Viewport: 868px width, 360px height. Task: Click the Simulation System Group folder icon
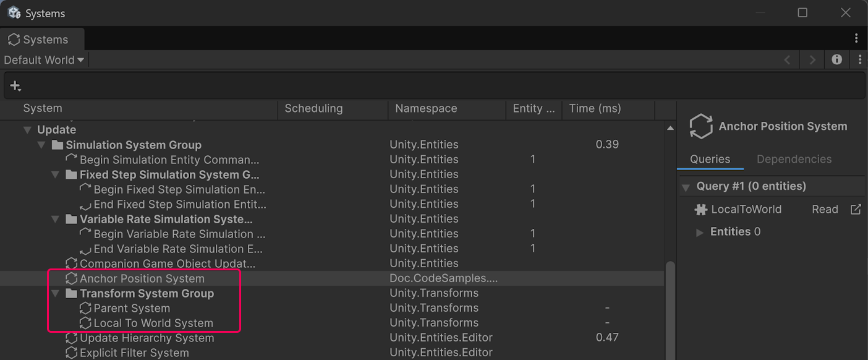pyautogui.click(x=57, y=145)
